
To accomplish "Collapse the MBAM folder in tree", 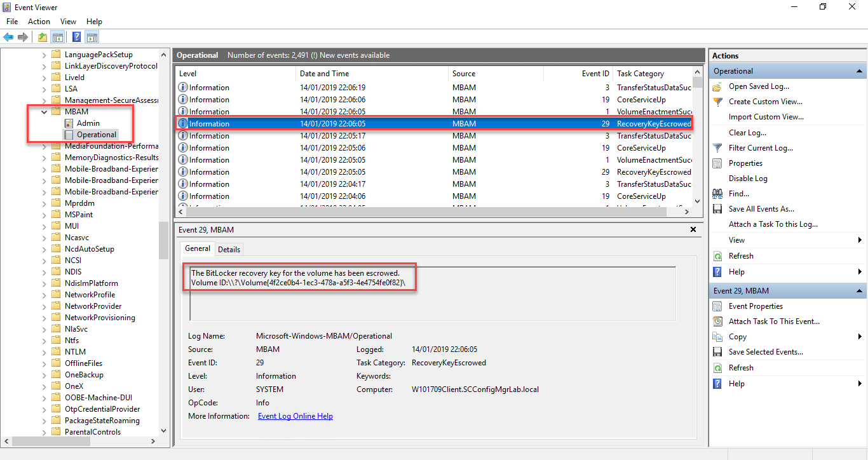I will pyautogui.click(x=44, y=112).
